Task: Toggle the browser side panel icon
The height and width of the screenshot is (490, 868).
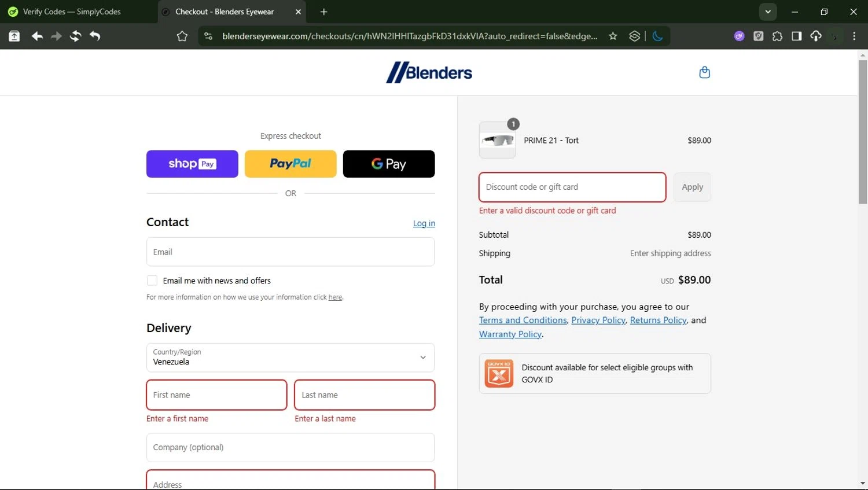Action: pos(796,36)
